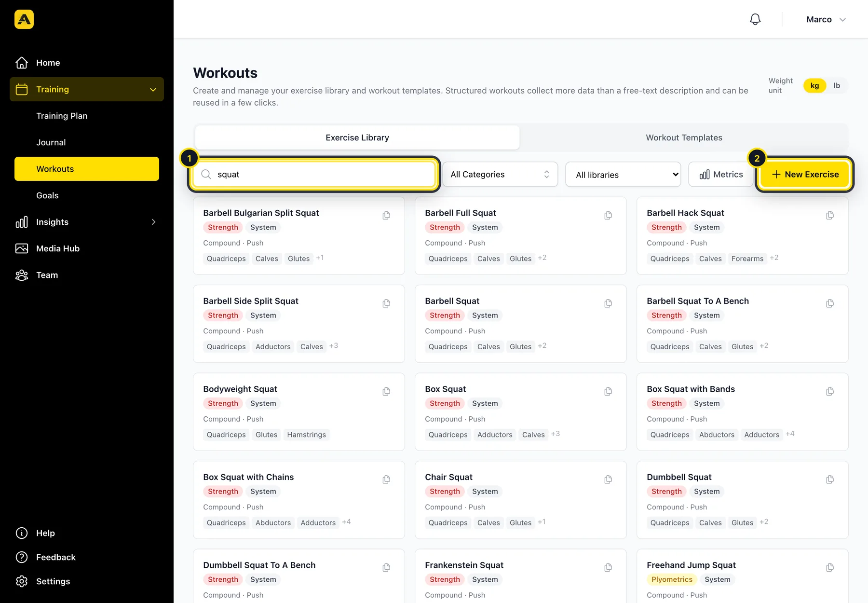The width and height of the screenshot is (868, 603).
Task: Copy the Barbell Bulgarian Split Squat exercise
Action: point(386,215)
